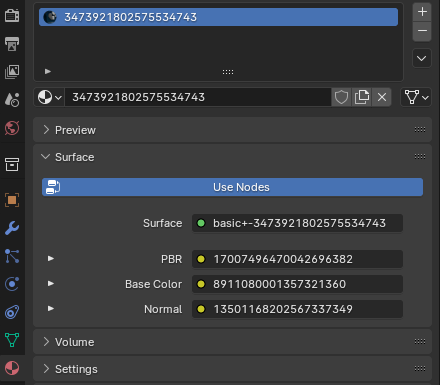Open Surface shader selector basic+-3473921802575534743
The width and height of the screenshot is (440, 385).
click(297, 223)
